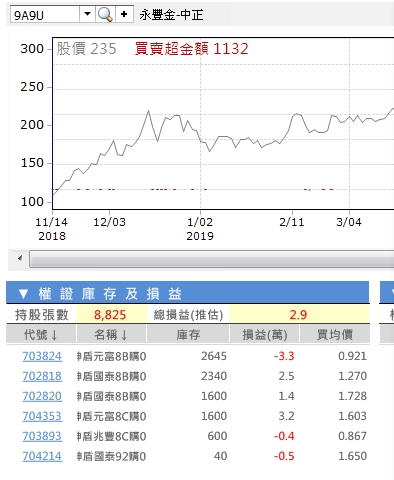Click the 2/11 date axis label
The height and width of the screenshot is (480, 394).
pos(292,222)
